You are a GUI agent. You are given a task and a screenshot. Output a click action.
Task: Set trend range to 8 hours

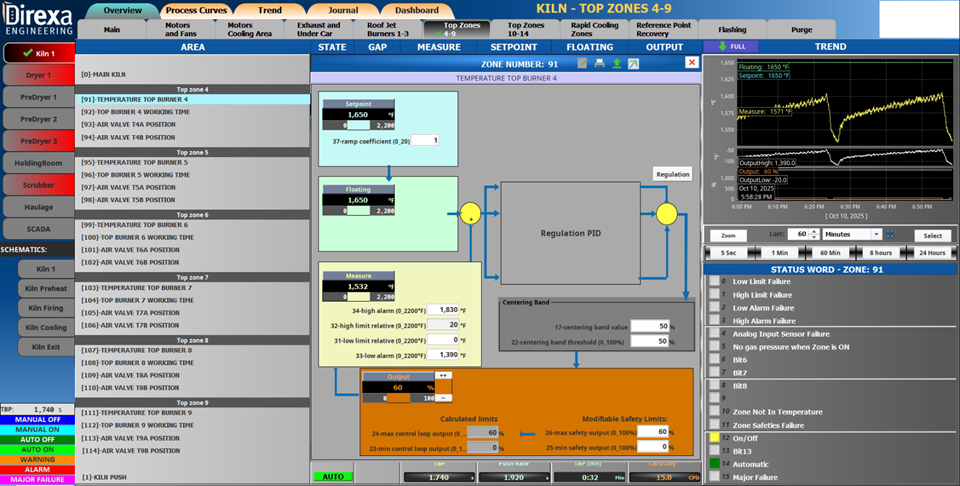tap(880, 252)
